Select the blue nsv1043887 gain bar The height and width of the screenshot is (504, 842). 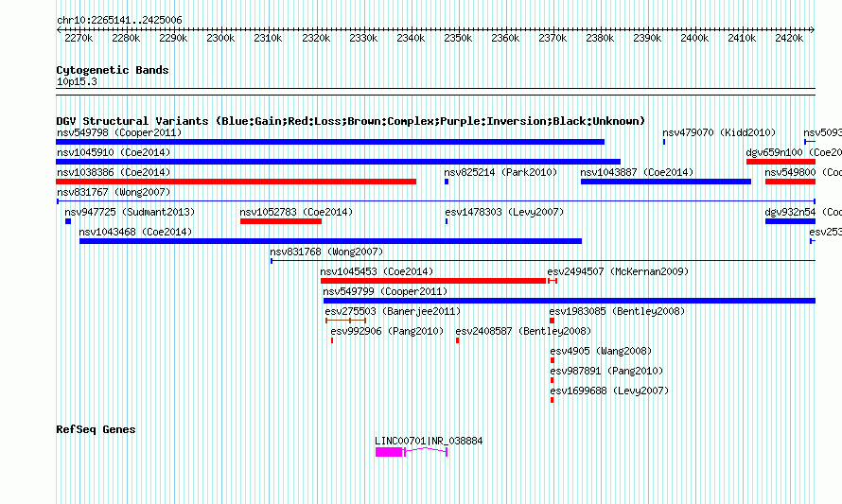click(x=666, y=182)
